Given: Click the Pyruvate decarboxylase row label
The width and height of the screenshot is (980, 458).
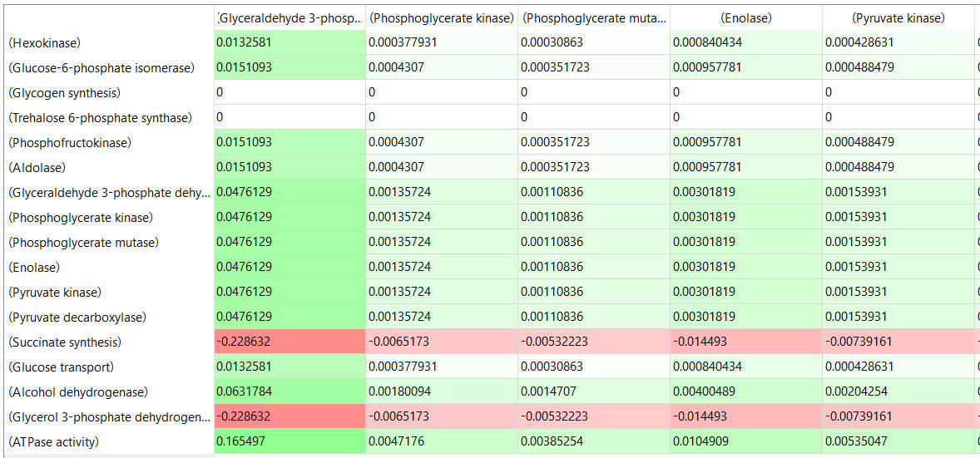Looking at the screenshot, I should (x=77, y=317).
